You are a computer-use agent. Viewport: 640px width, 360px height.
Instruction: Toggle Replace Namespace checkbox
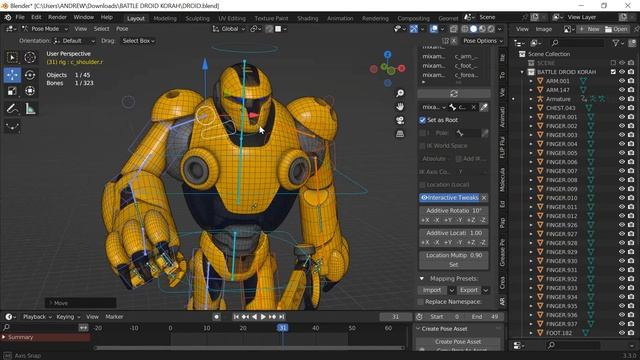click(420, 302)
